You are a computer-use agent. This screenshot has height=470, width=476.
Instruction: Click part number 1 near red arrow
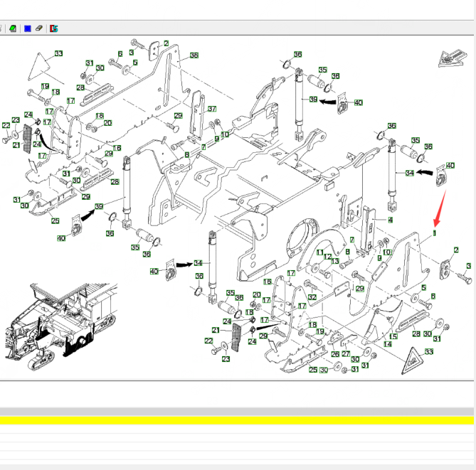pyautogui.click(x=433, y=232)
